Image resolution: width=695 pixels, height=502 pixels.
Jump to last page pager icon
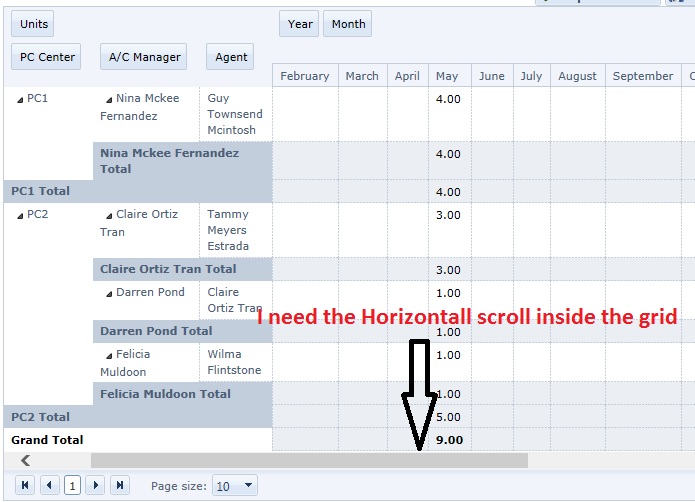120,485
